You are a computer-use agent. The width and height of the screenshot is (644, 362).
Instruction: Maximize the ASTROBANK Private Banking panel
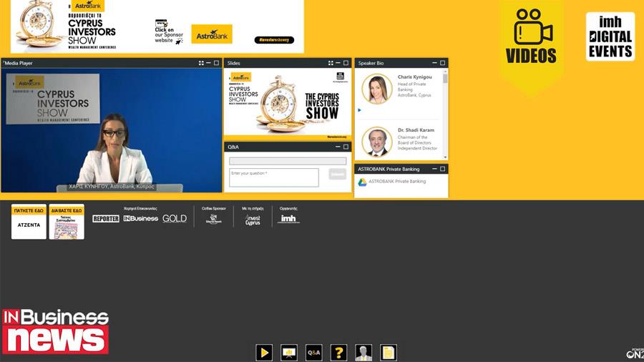coord(443,169)
